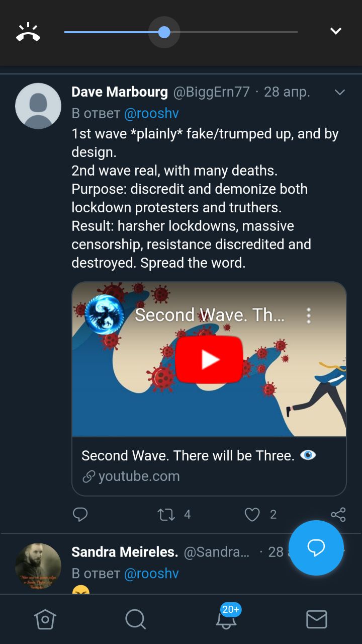
Task: Tap the end call phone icon
Action: point(28,32)
